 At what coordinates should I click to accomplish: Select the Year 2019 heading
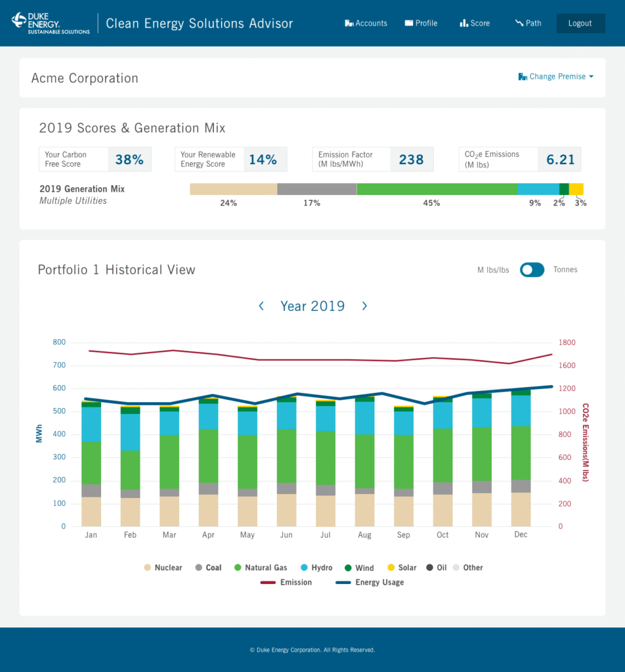tap(312, 306)
